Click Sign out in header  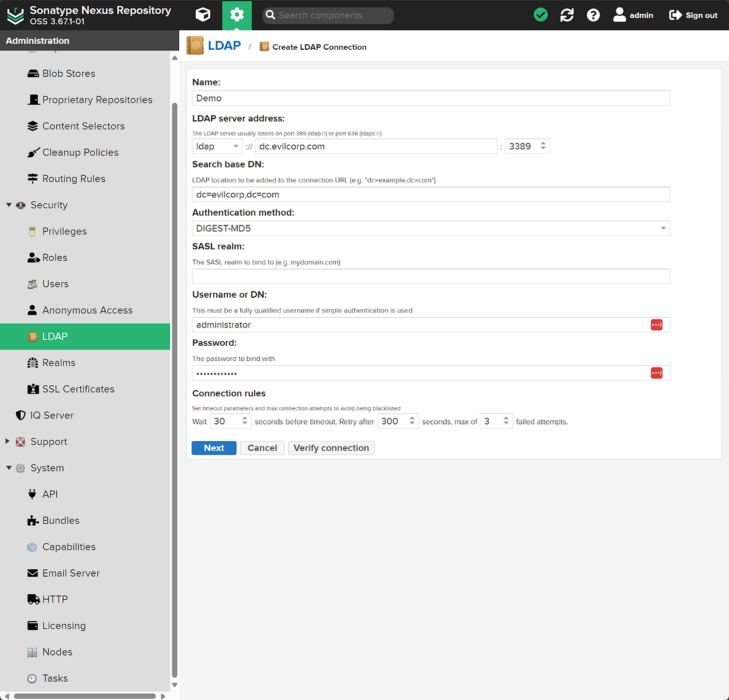[693, 15]
